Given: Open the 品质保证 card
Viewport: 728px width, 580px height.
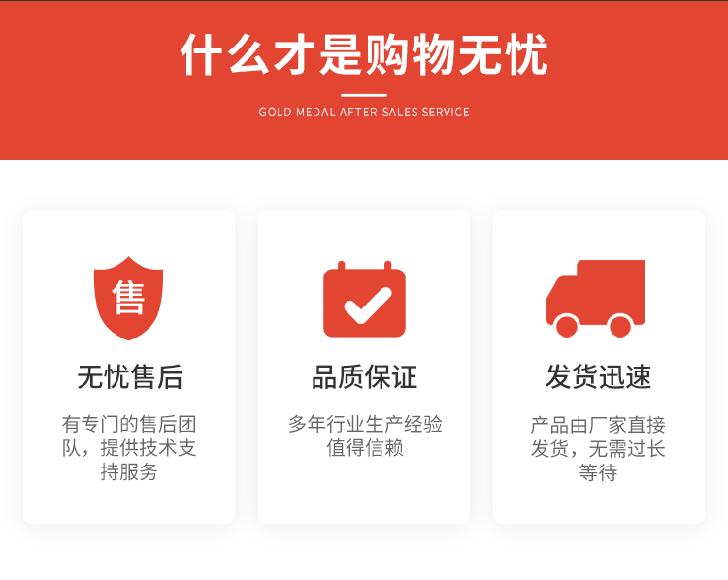Looking at the screenshot, I should (x=364, y=368).
